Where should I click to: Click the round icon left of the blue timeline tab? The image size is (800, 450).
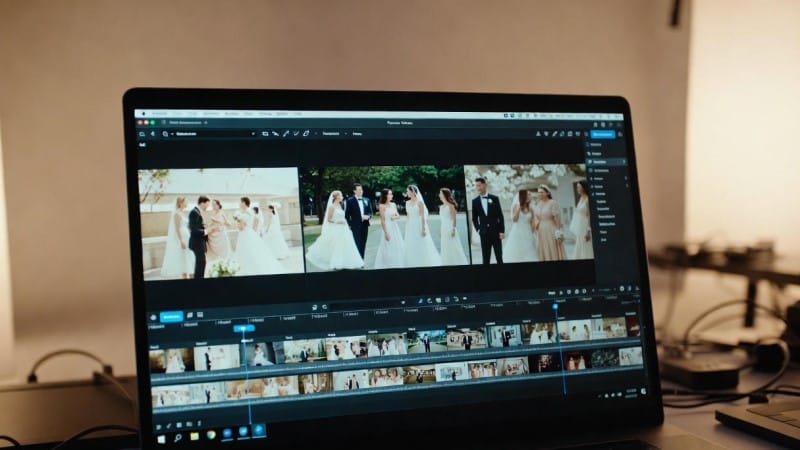tap(153, 317)
